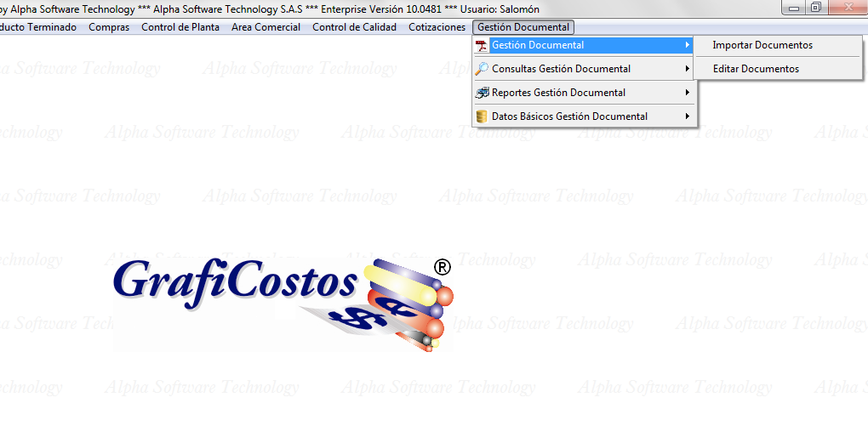Minimize the application window

point(796,8)
